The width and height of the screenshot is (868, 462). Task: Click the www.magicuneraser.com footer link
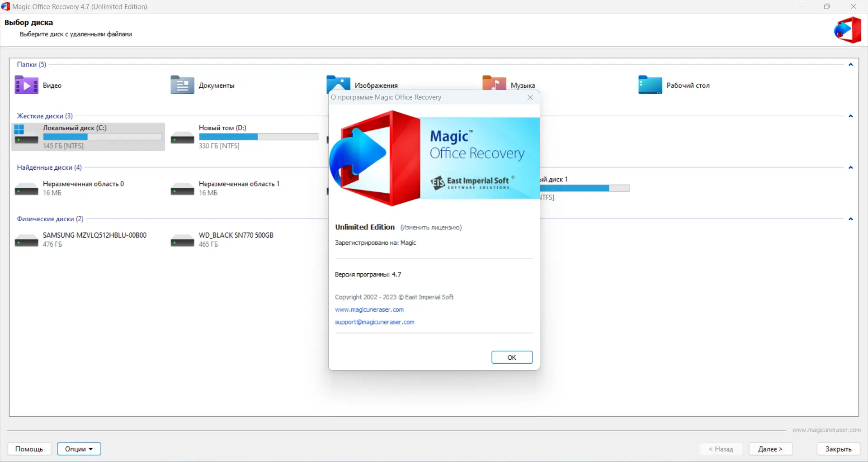tap(826, 430)
